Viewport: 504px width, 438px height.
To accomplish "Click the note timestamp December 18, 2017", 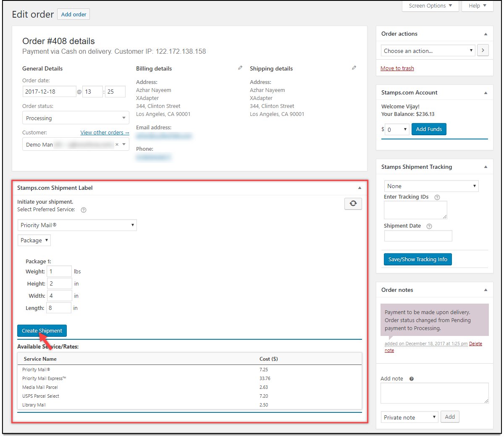I will 426,344.
